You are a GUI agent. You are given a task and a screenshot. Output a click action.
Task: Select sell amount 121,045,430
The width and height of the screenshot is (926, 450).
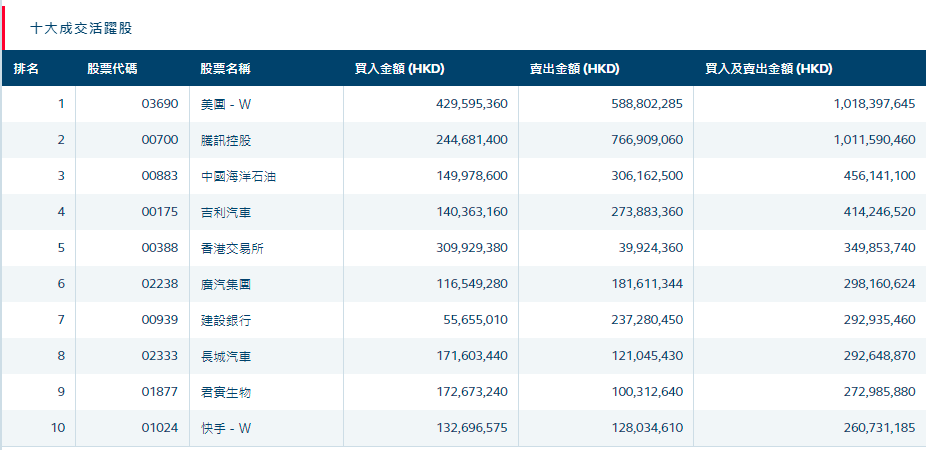[x=647, y=356]
